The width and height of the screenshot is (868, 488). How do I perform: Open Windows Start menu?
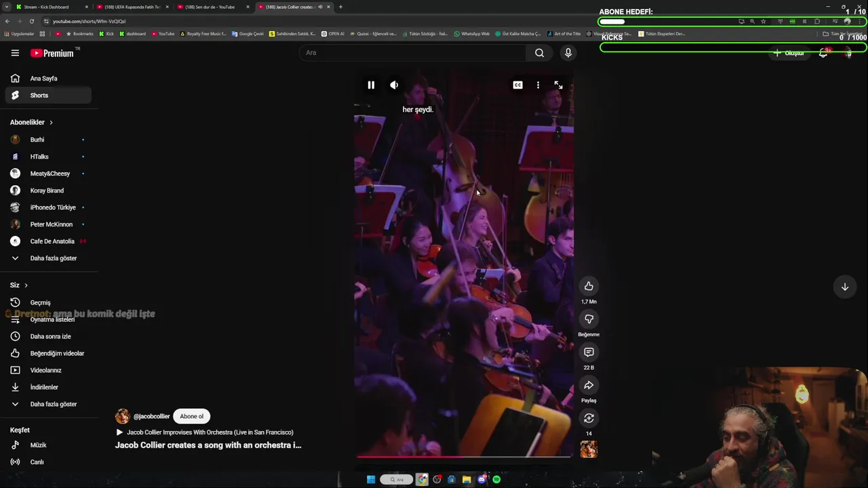371,479
